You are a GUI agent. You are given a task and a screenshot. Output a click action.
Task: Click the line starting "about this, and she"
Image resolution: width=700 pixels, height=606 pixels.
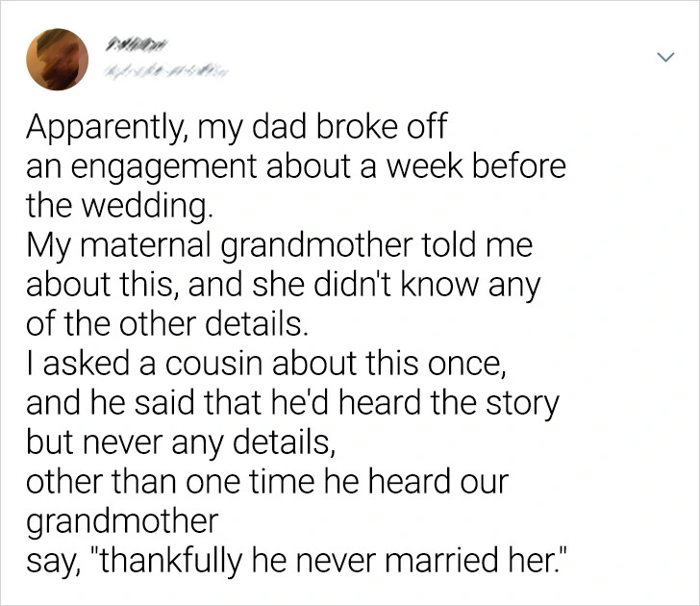(x=282, y=286)
